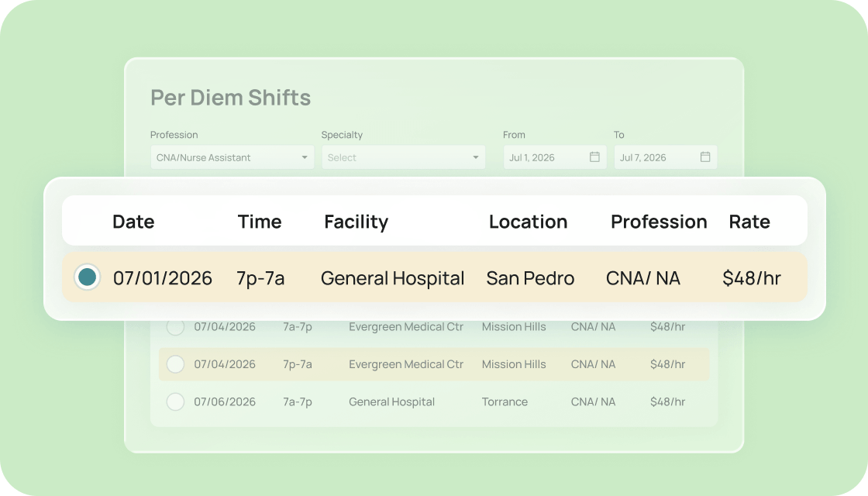Click the From date field Jul 1, 2026
Viewport: 868px width, 496px height.
pos(555,157)
